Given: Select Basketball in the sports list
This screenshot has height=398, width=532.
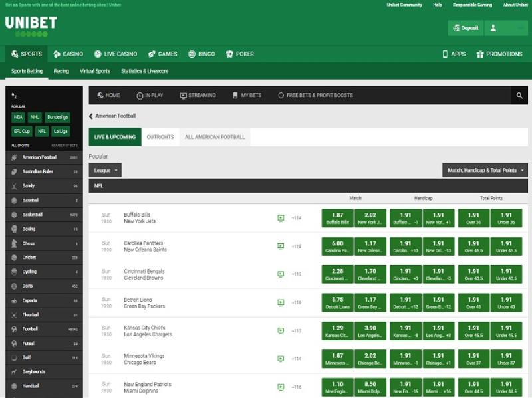Looking at the screenshot, I should point(32,215).
